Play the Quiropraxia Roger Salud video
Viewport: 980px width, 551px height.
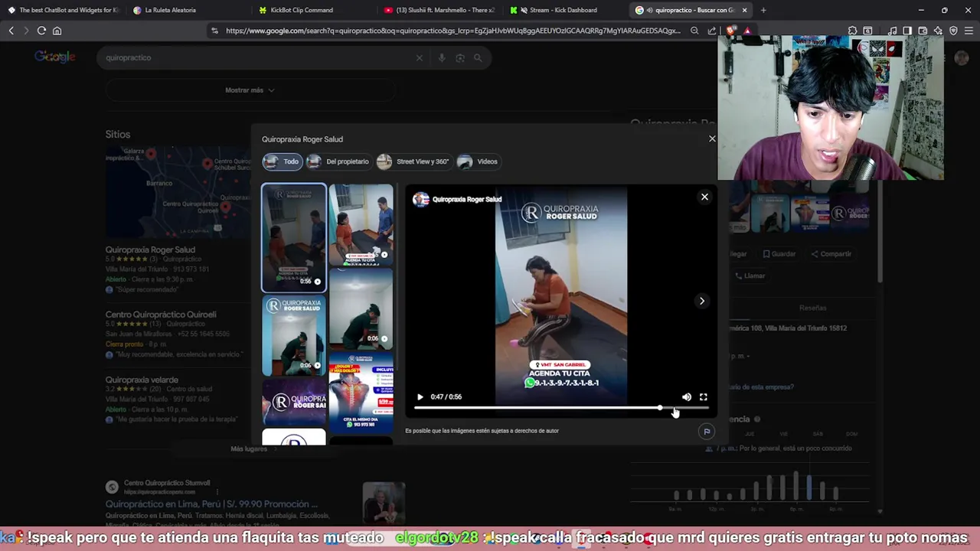pyautogui.click(x=420, y=397)
